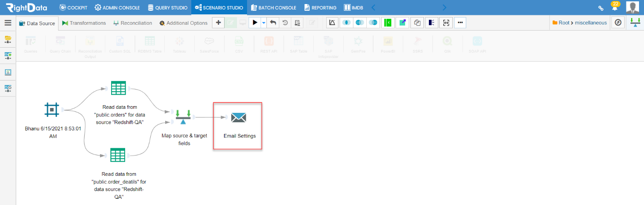
Task: Open the user profile avatar
Action: point(632,8)
